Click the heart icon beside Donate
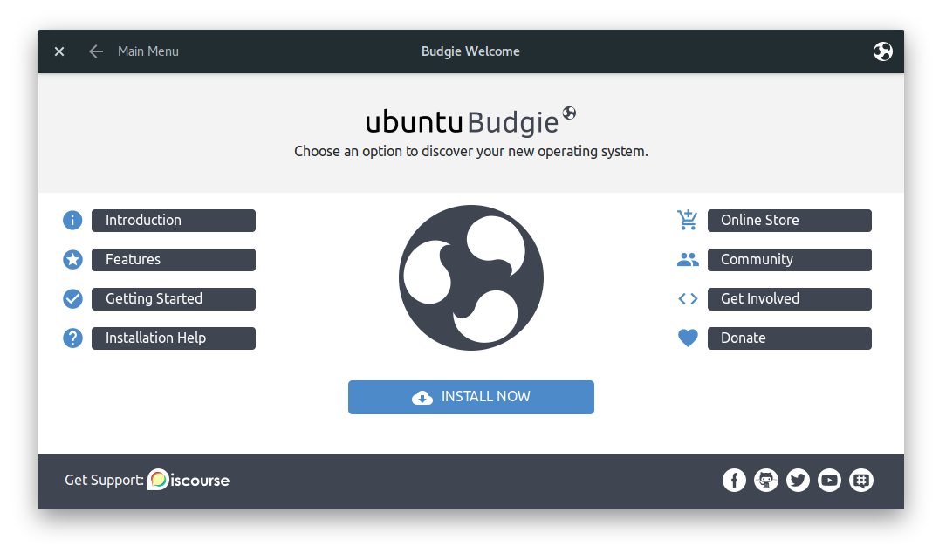 click(x=688, y=338)
